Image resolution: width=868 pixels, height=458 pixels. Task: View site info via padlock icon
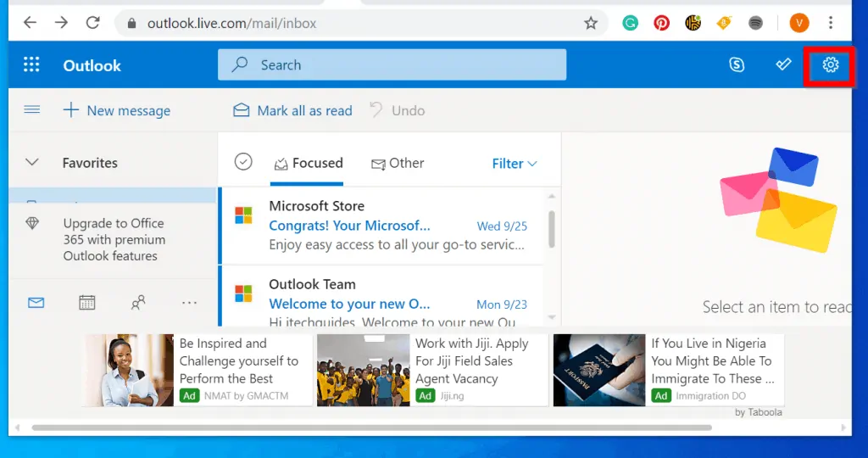pos(131,23)
